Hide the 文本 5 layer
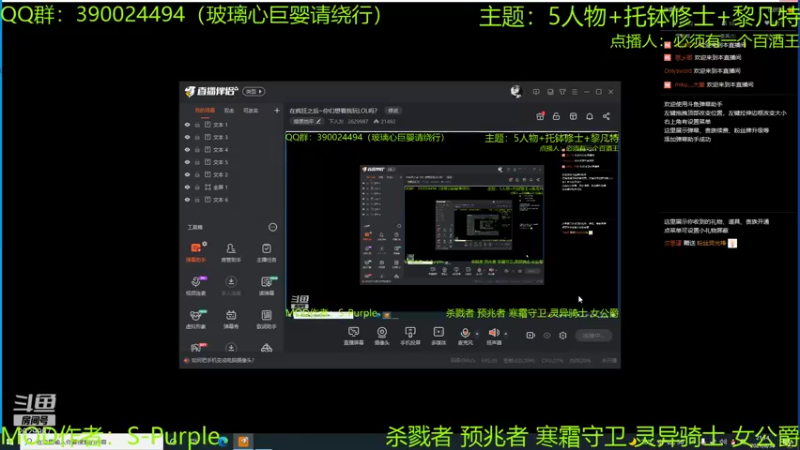 point(187,162)
